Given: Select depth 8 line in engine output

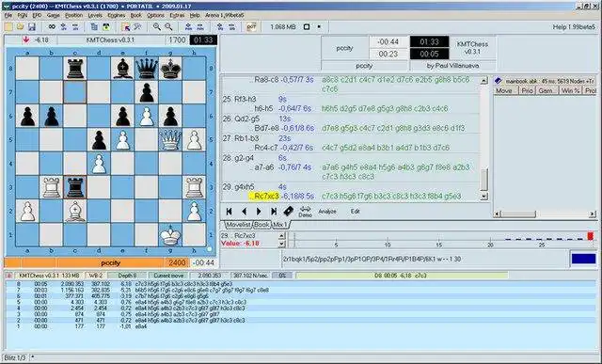Looking at the screenshot, I should [301, 284].
